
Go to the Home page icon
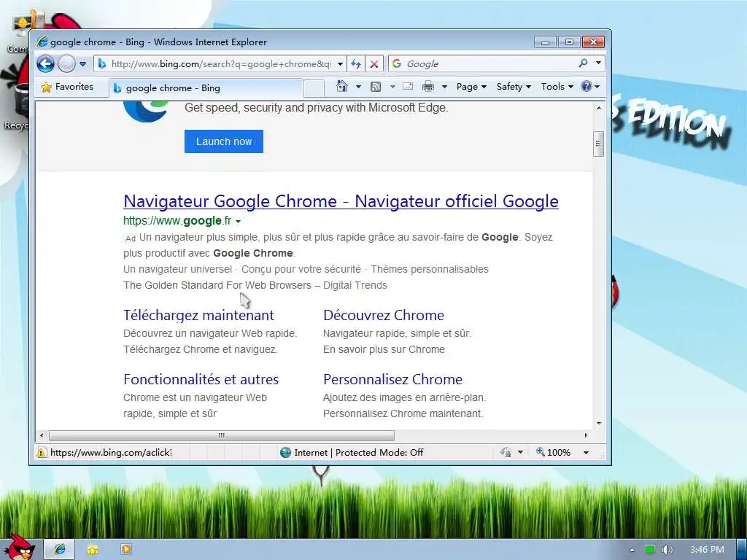tap(342, 86)
